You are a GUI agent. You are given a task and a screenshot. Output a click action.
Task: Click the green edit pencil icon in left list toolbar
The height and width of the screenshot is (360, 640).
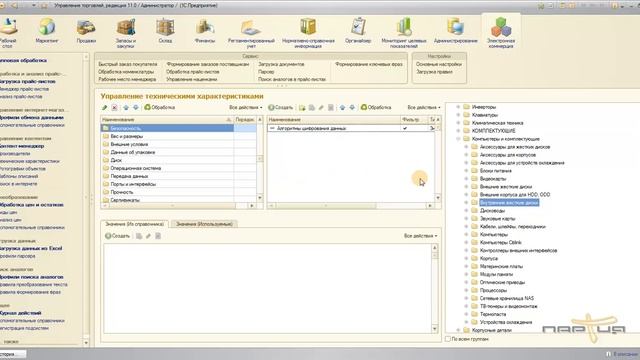[x=104, y=107]
